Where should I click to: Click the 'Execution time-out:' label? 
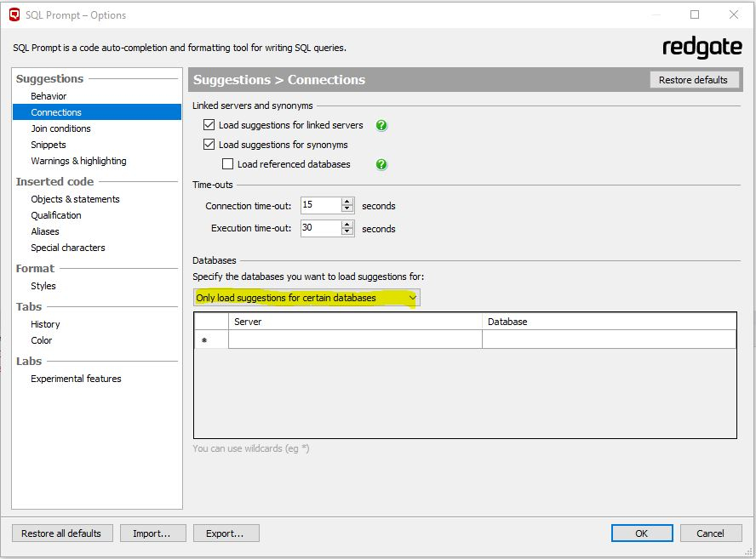[x=251, y=228]
